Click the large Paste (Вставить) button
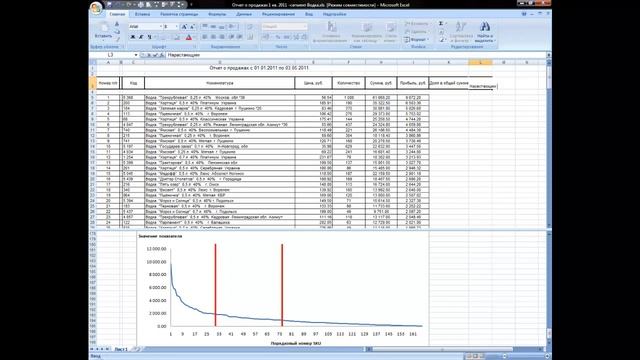This screenshot has width=640, height=360. [x=103, y=31]
